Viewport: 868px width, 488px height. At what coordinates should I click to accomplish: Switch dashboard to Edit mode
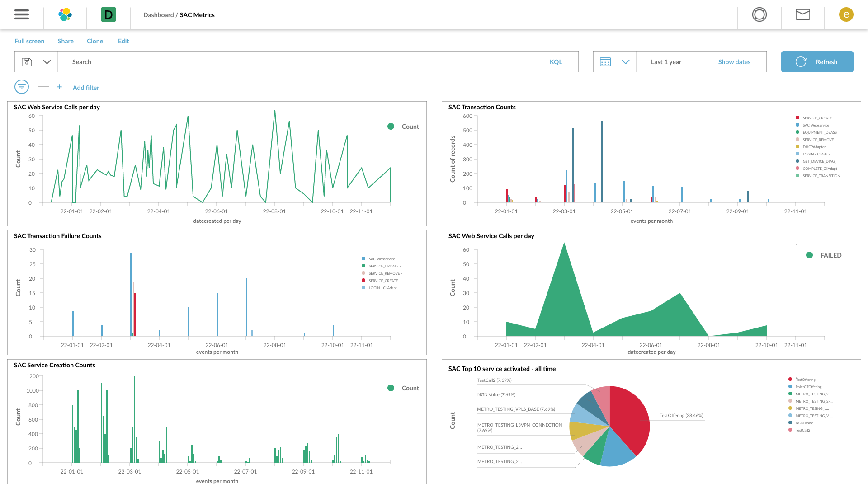(123, 41)
